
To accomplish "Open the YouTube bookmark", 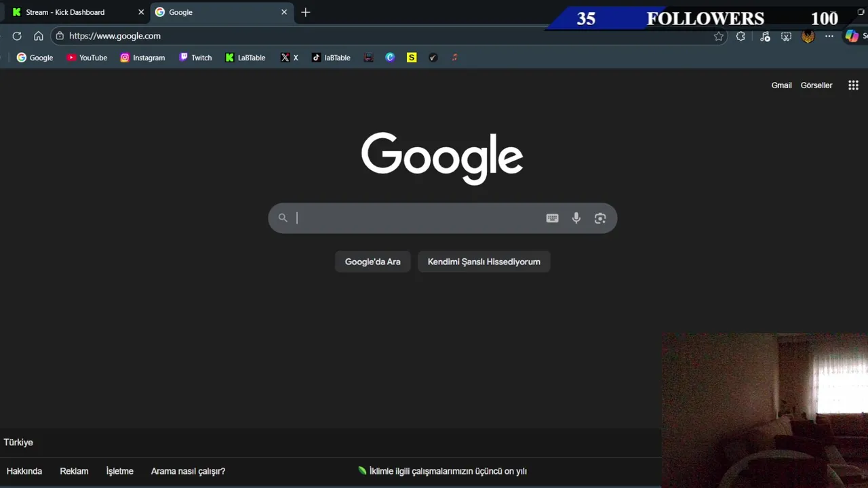I will pos(87,58).
